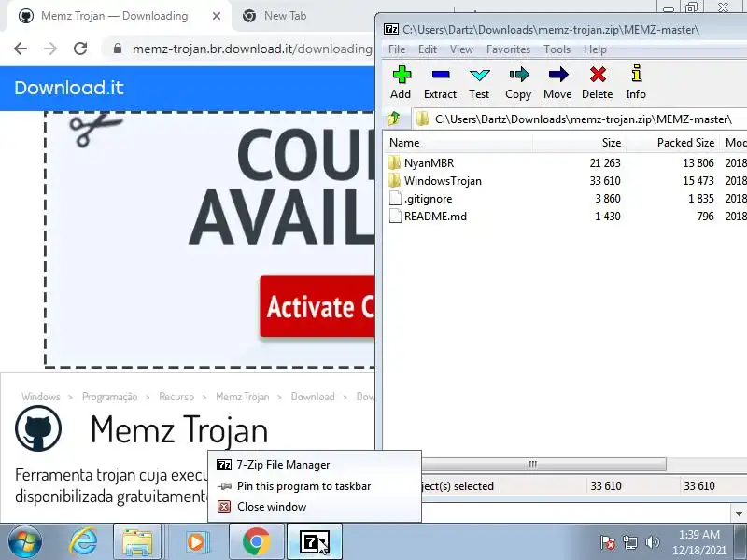Click the taskbar clock showing 1:39 AM

click(699, 542)
